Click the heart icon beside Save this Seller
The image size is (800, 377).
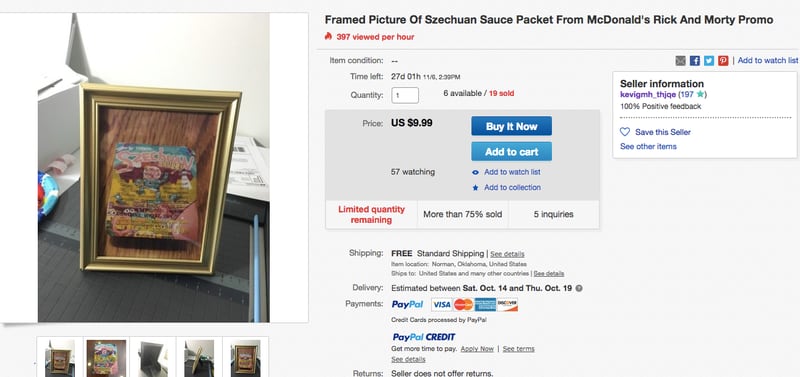(625, 132)
